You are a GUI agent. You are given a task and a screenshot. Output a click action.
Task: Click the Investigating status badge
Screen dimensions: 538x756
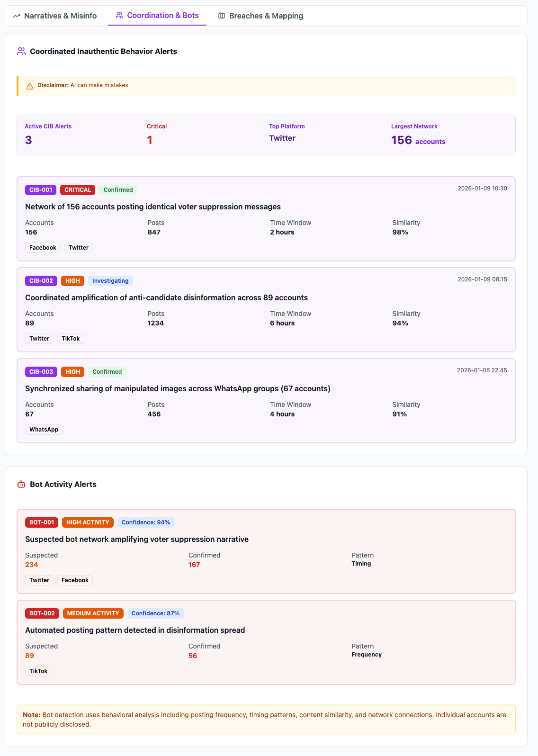click(110, 281)
